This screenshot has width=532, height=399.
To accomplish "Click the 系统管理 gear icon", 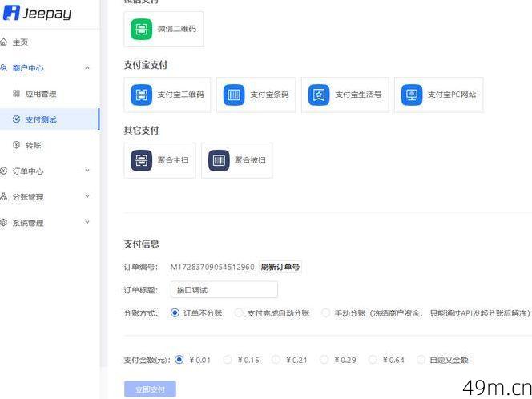I will pos(3,223).
